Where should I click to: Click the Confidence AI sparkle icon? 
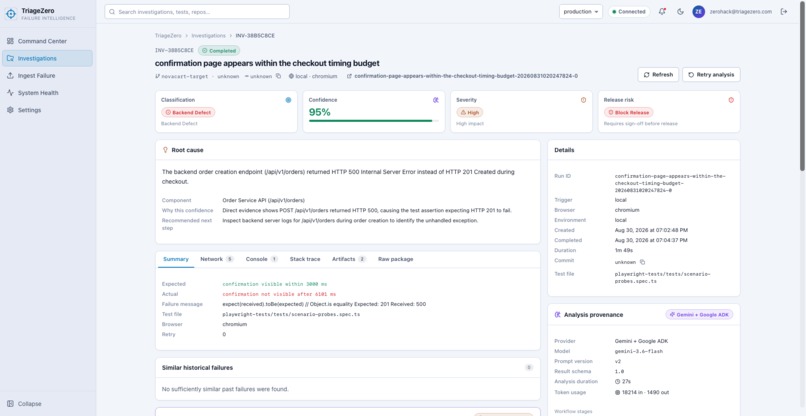pos(435,100)
